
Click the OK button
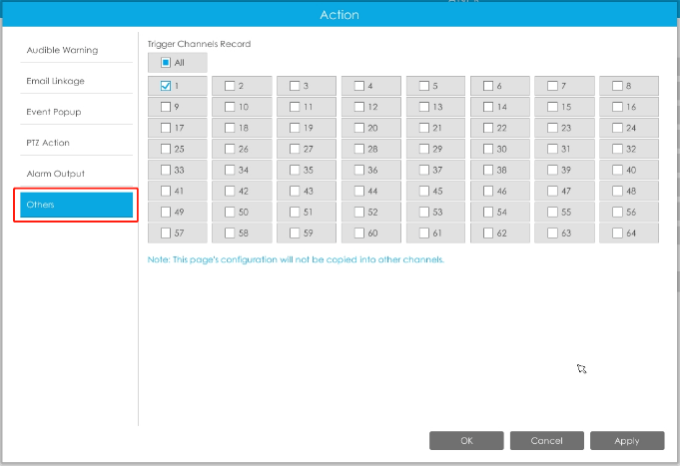(467, 440)
